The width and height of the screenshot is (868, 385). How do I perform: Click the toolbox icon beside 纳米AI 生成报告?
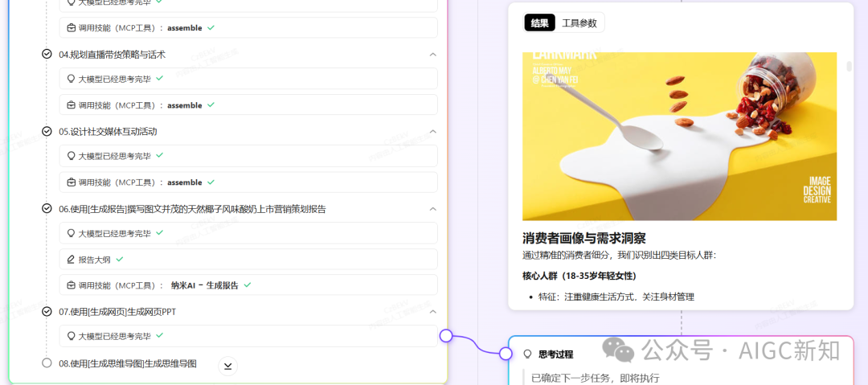pyautogui.click(x=71, y=285)
